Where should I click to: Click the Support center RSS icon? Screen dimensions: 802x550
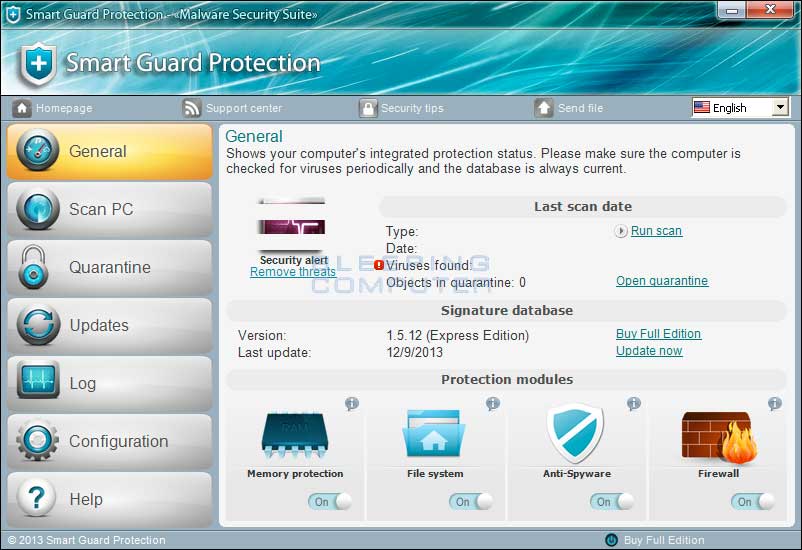192,108
